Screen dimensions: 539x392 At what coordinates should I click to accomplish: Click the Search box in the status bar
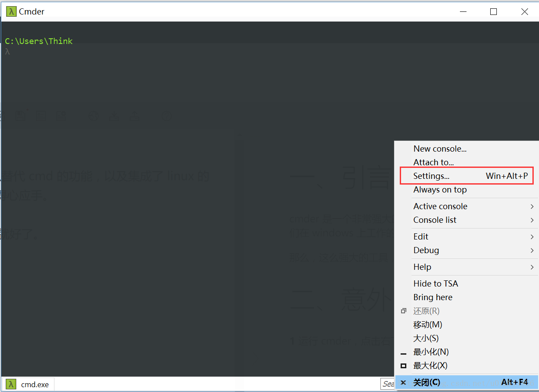[x=388, y=384]
